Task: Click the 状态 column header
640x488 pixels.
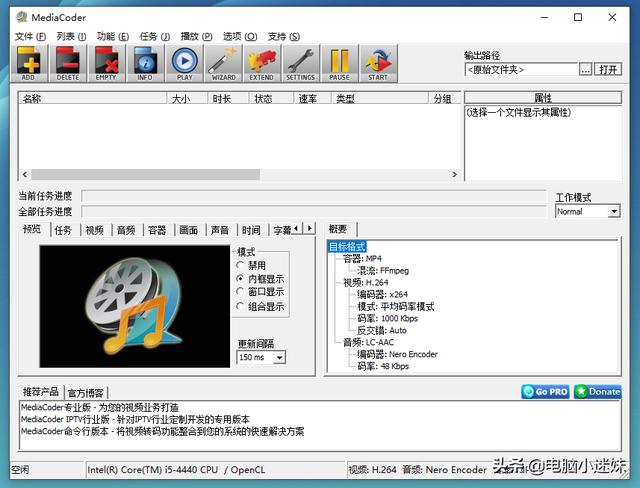Action: coord(271,98)
